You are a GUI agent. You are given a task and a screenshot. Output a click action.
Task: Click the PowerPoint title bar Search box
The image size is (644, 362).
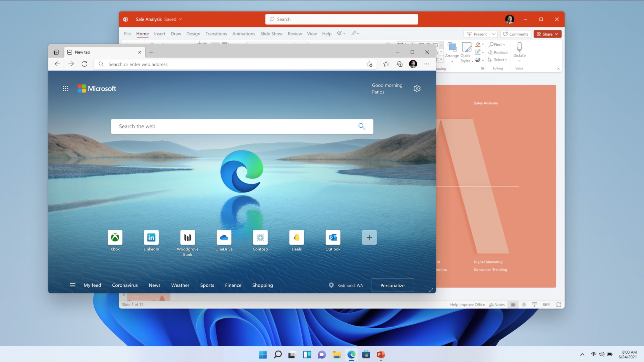click(x=341, y=19)
